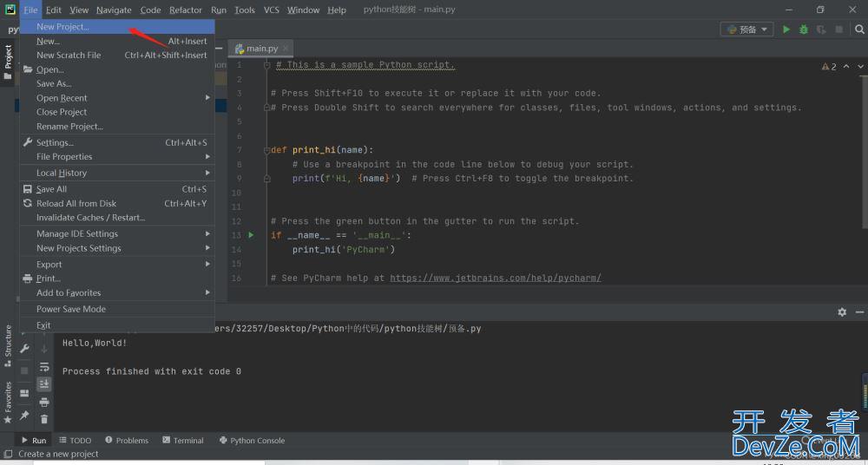The width and height of the screenshot is (868, 465).
Task: Jump to the next highlighted problem arrow
Action: click(x=861, y=67)
